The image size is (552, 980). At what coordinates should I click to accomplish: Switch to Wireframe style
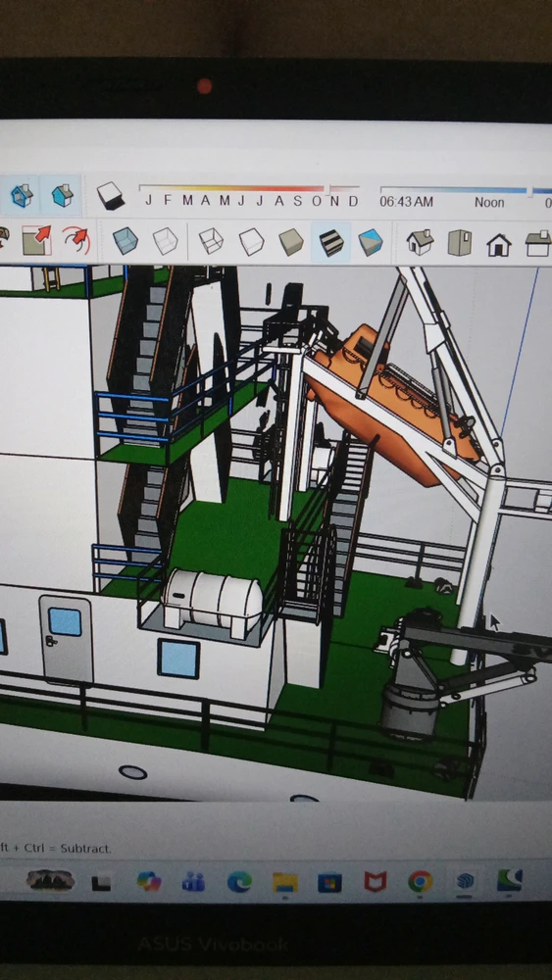[212, 241]
